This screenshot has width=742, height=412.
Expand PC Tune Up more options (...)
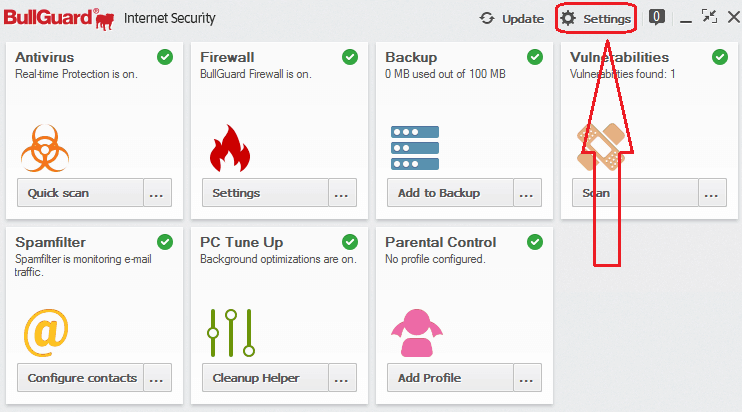point(342,377)
